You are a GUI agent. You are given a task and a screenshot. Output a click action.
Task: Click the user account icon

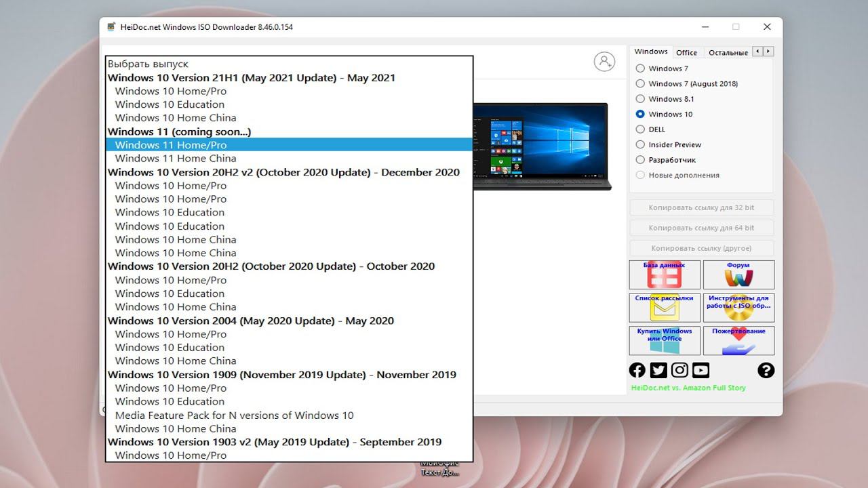click(604, 62)
